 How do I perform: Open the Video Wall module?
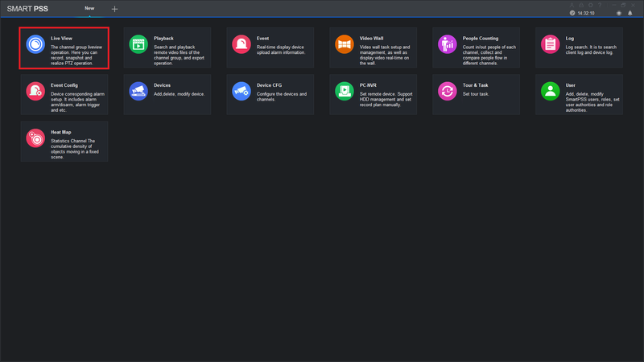coord(373,47)
